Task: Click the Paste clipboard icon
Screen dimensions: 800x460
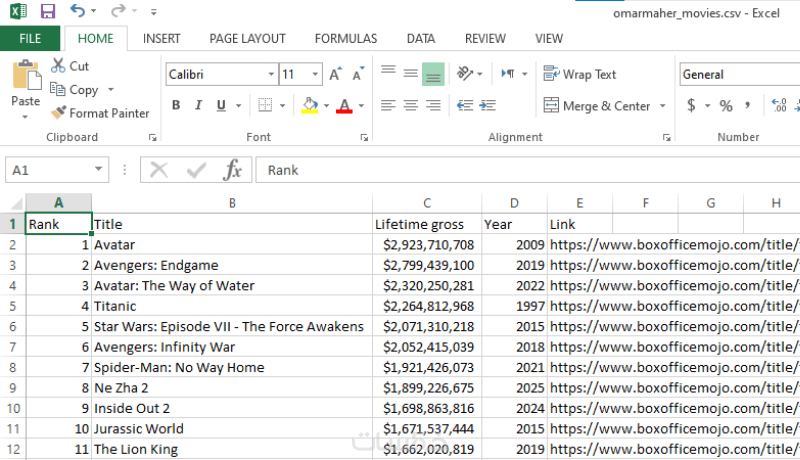Action: click(26, 75)
